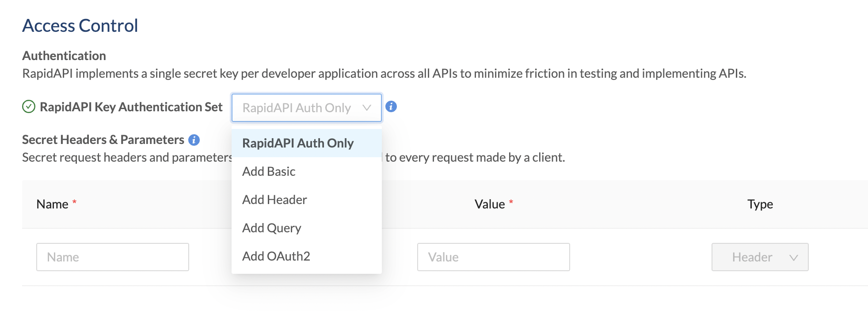
Task: Click the RapidAPI Key Authentication Set label
Action: pos(131,107)
